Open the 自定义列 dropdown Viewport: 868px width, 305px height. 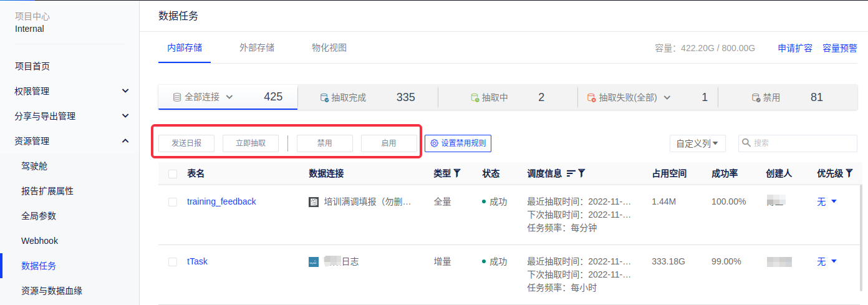point(697,143)
